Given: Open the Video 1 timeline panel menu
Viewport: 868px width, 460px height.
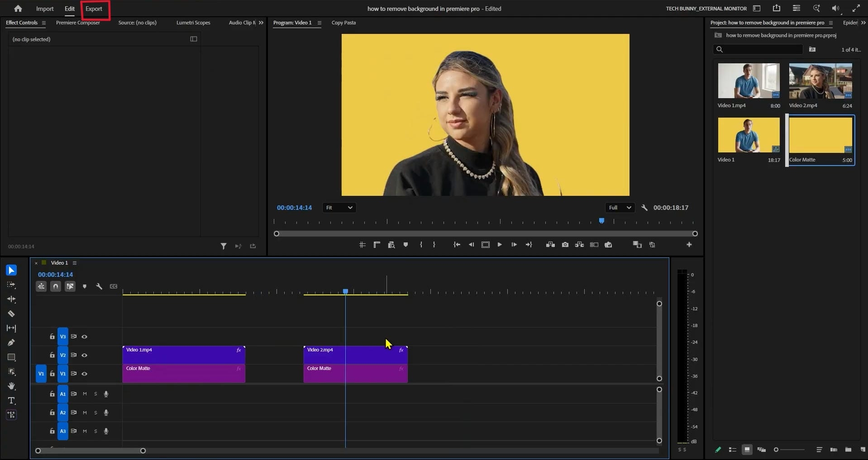Looking at the screenshot, I should (75, 263).
